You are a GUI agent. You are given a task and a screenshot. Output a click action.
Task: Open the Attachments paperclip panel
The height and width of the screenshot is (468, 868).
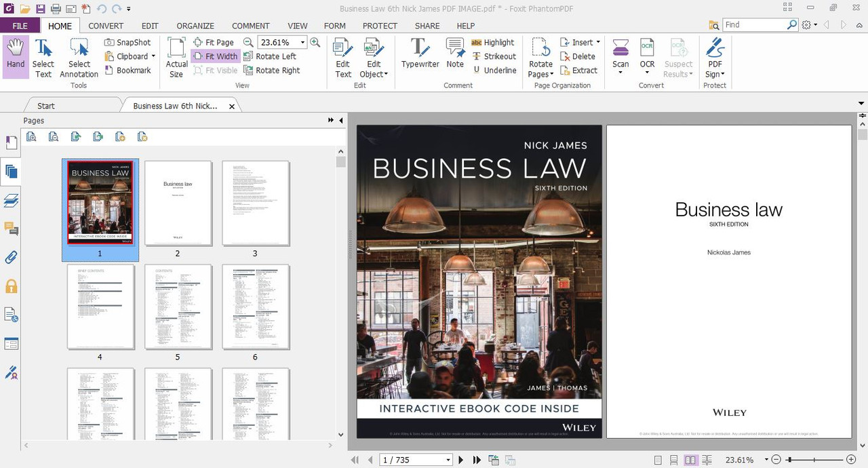(12, 257)
